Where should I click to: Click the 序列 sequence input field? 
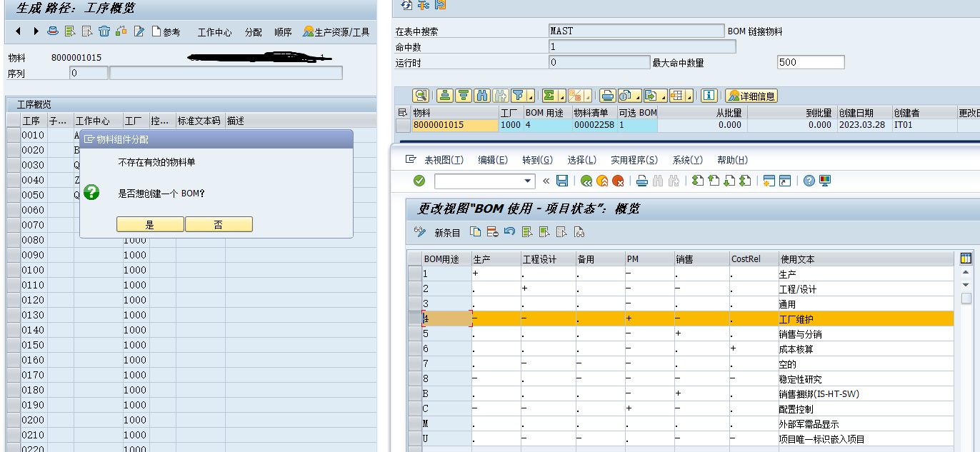[x=89, y=73]
